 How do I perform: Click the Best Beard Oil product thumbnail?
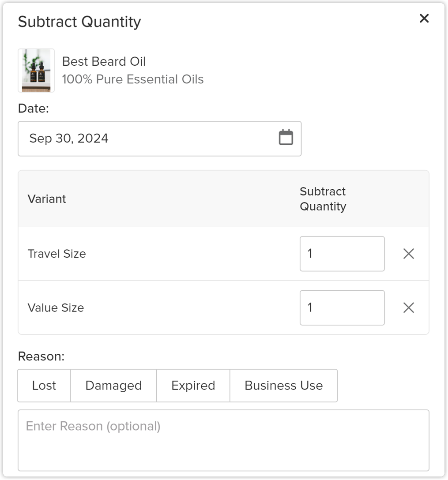point(36,71)
